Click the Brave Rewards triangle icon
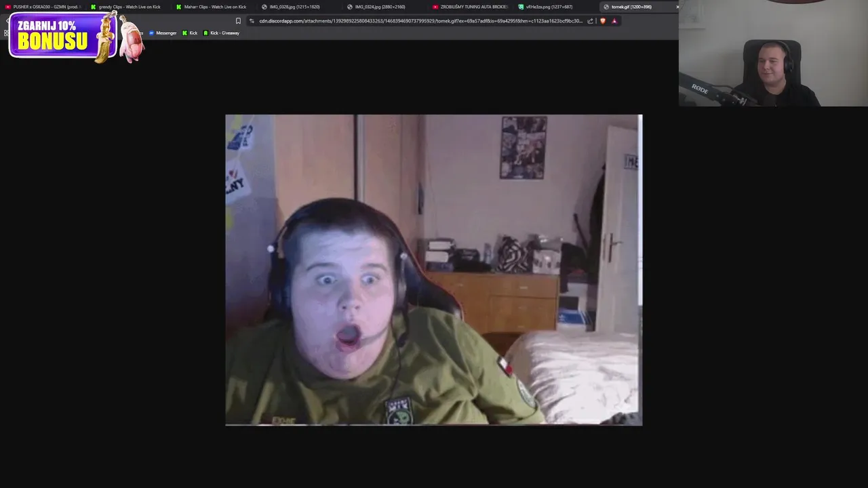868x488 pixels. (614, 21)
